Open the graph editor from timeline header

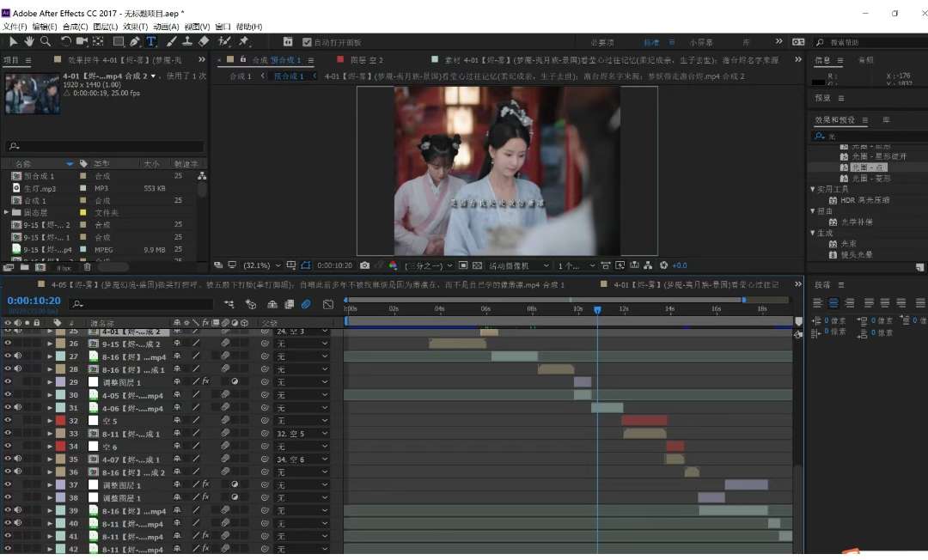(328, 304)
